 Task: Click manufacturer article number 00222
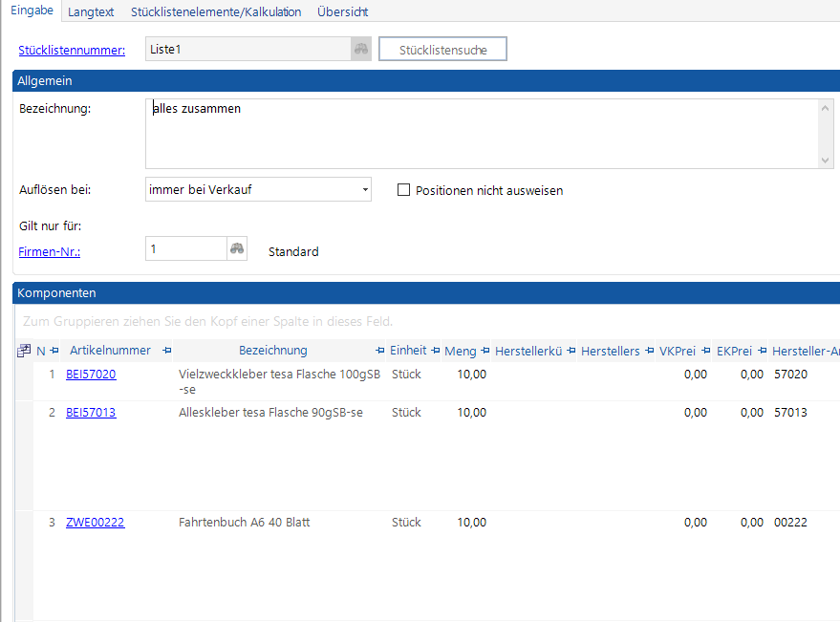(790, 523)
